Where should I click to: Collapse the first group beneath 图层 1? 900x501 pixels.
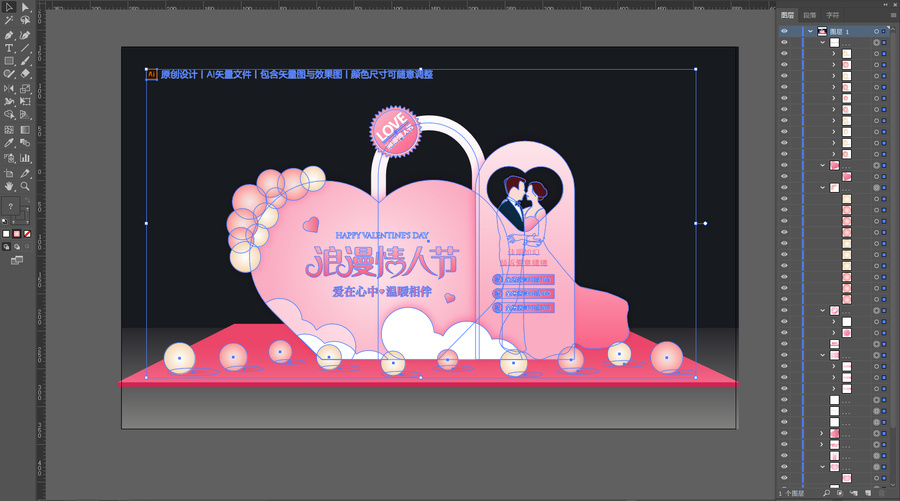[x=823, y=42]
